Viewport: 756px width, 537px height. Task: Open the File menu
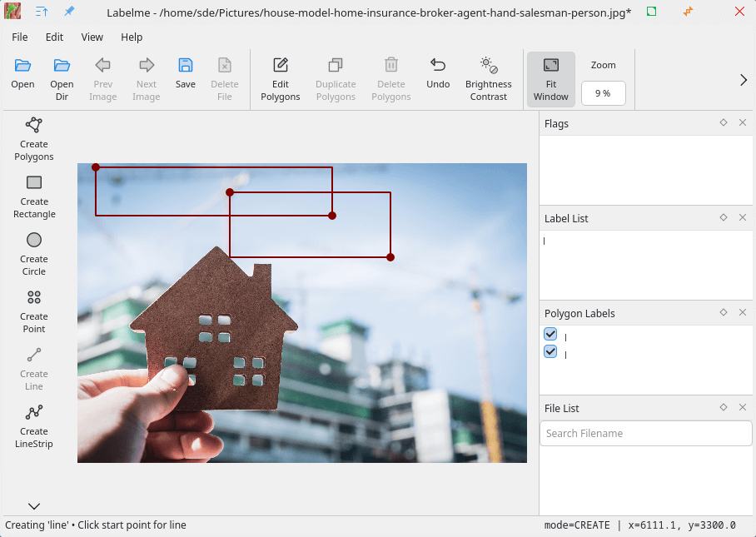pyautogui.click(x=20, y=37)
